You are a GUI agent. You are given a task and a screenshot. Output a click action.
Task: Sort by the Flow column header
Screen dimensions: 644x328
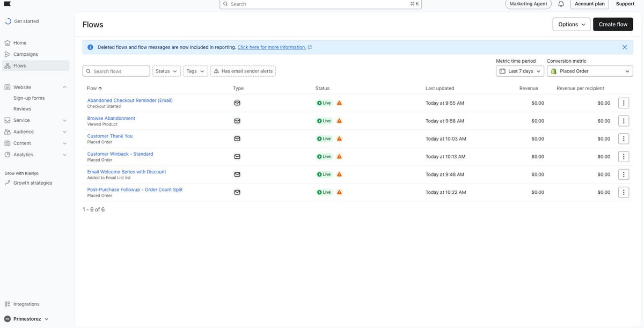pos(94,88)
